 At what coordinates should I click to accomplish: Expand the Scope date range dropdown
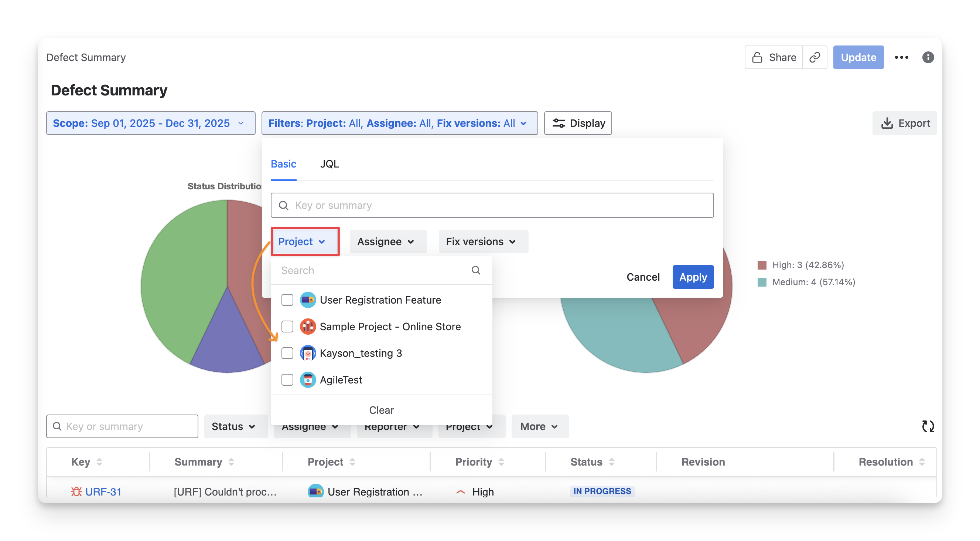point(151,123)
